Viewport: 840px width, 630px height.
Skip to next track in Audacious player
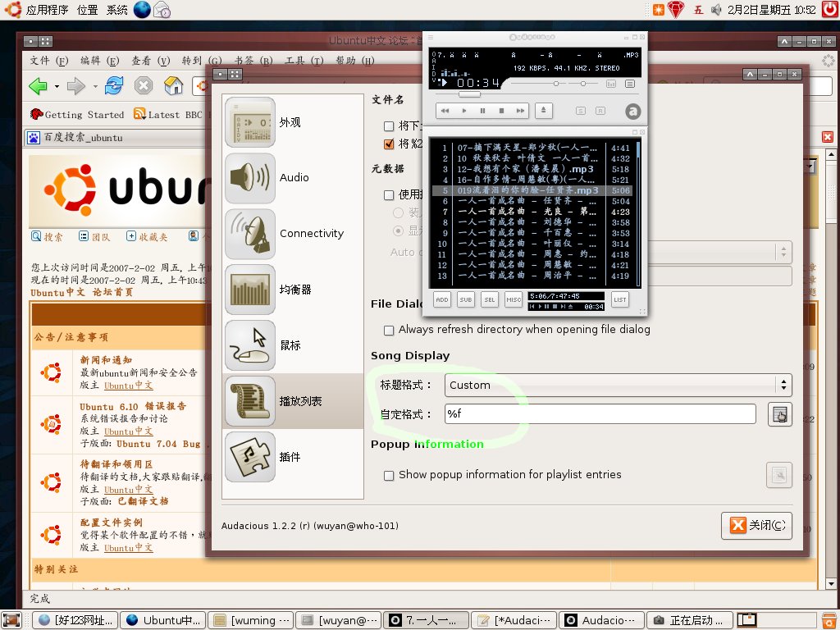tap(519, 111)
